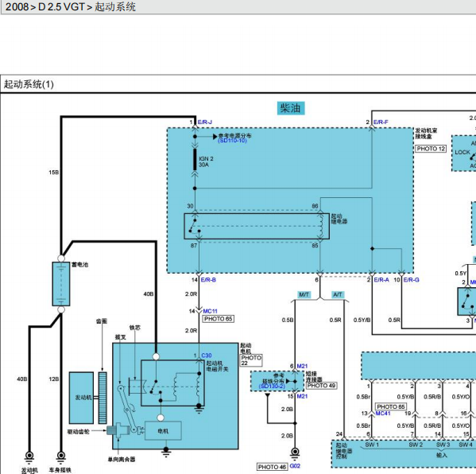Click the 发动机室接线盒 label
Viewport: 476px width, 474px height.
pos(426,134)
